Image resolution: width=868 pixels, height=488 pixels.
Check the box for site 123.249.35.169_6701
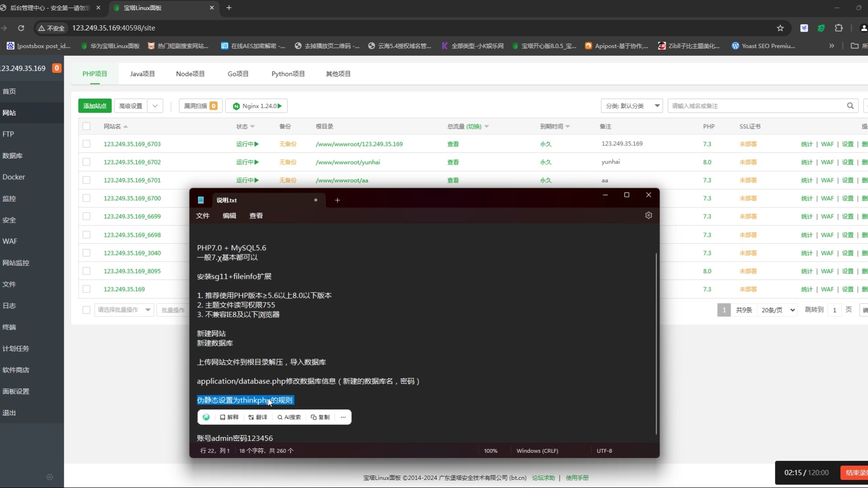86,180
